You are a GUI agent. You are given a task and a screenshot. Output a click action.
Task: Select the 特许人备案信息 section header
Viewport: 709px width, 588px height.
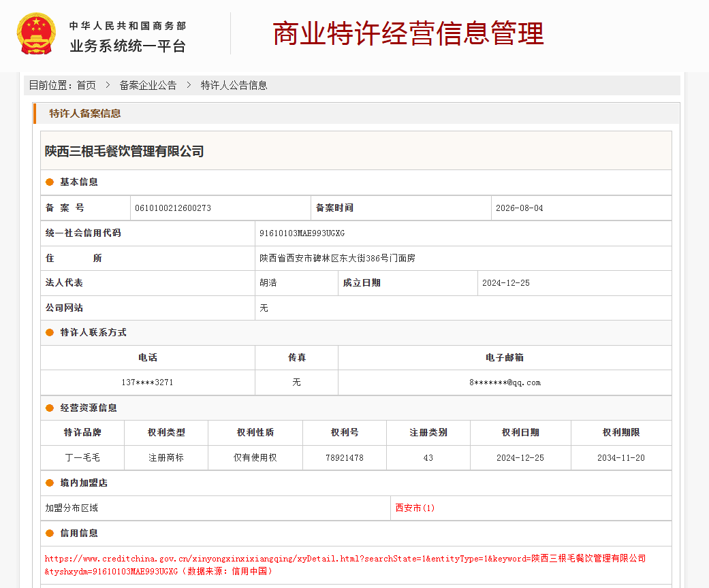point(85,114)
